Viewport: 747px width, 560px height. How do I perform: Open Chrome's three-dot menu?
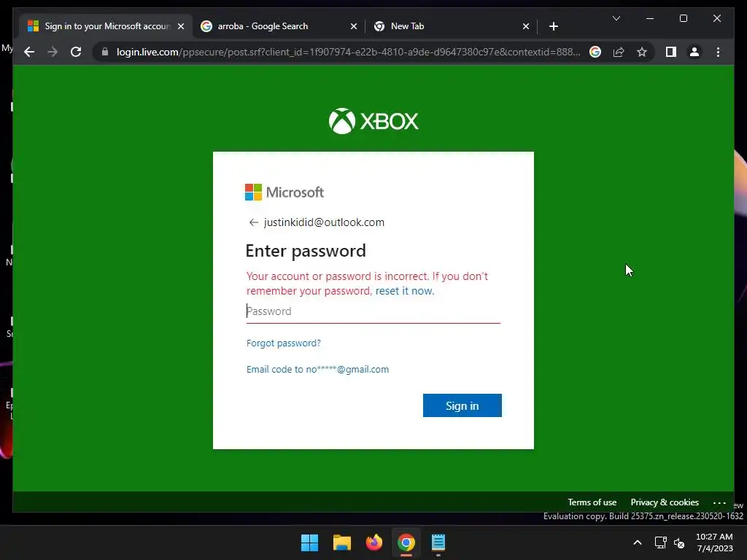tap(718, 52)
